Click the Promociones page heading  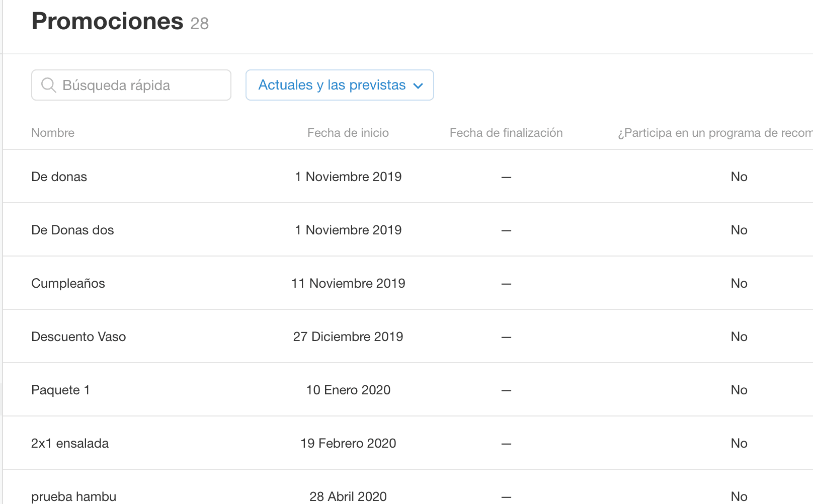pyautogui.click(x=107, y=21)
